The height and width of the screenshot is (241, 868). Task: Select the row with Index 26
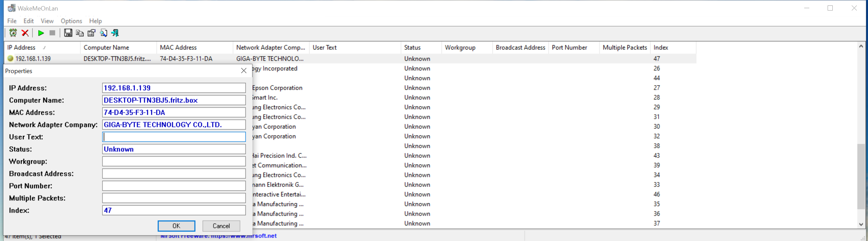pos(474,68)
